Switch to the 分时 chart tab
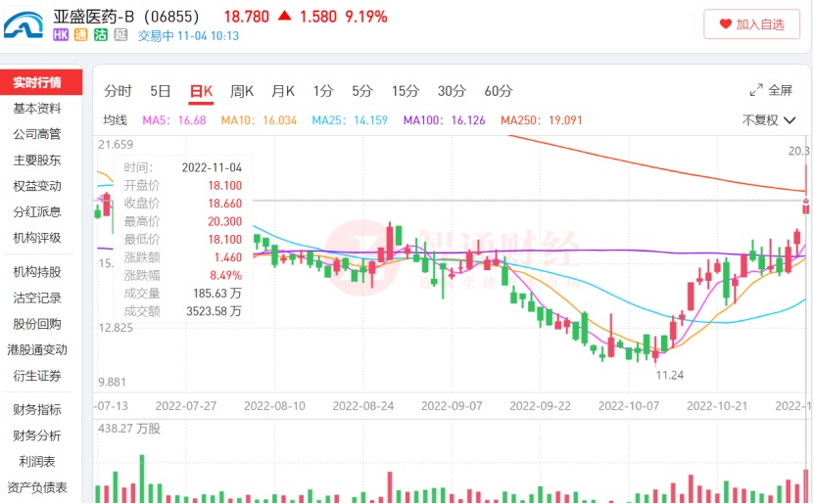Screen dimensions: 814x504 click(x=118, y=91)
